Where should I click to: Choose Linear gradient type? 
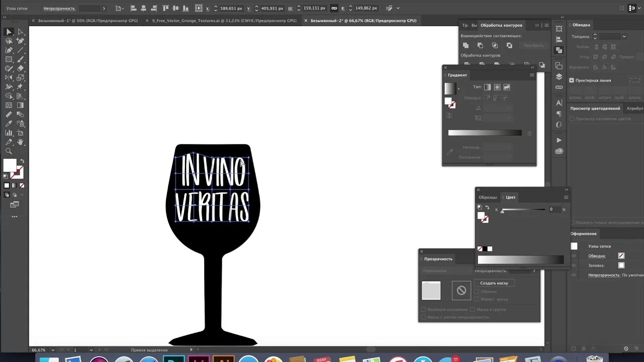[488, 87]
